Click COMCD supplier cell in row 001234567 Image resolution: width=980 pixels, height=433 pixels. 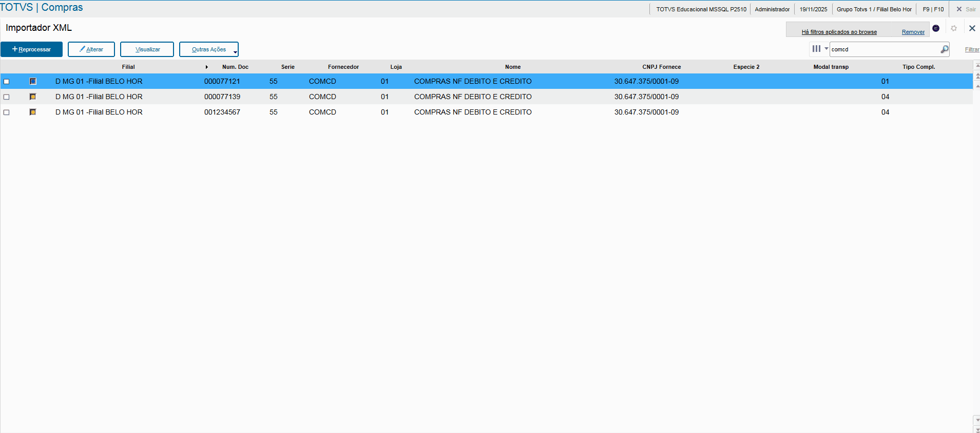[322, 112]
